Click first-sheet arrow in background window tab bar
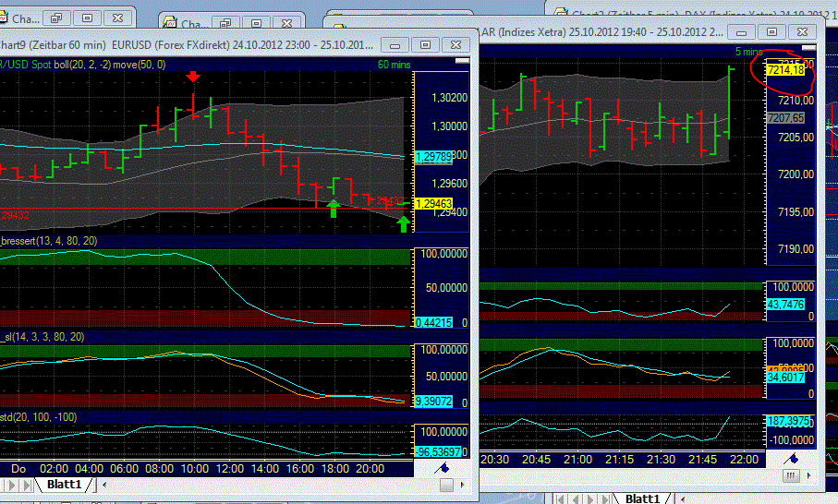This screenshot has width=838, height=504. 561,498
